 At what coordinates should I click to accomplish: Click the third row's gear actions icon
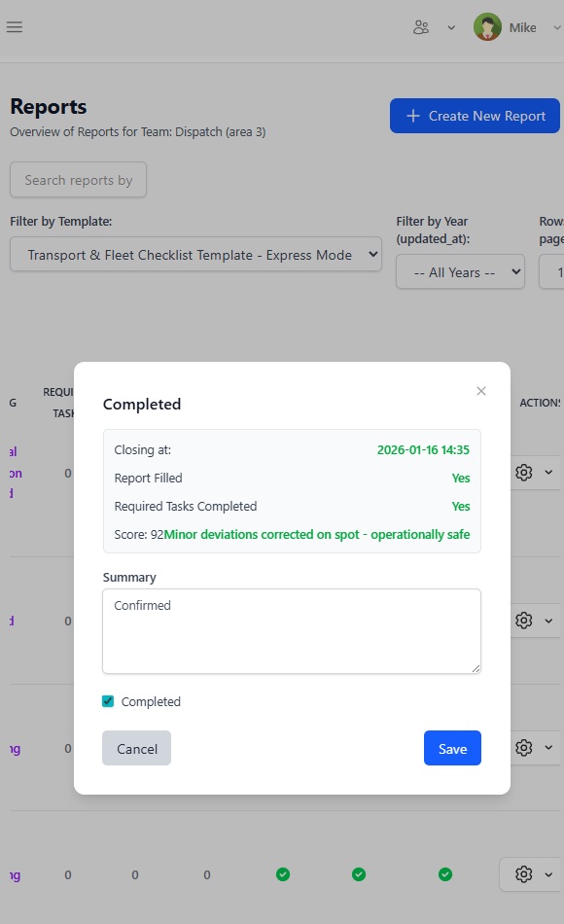[x=524, y=747]
